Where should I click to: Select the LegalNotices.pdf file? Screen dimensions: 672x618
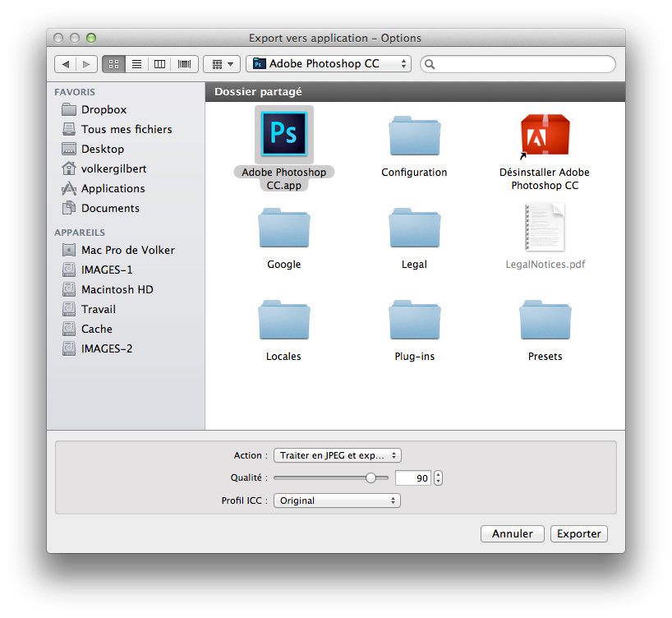545,228
